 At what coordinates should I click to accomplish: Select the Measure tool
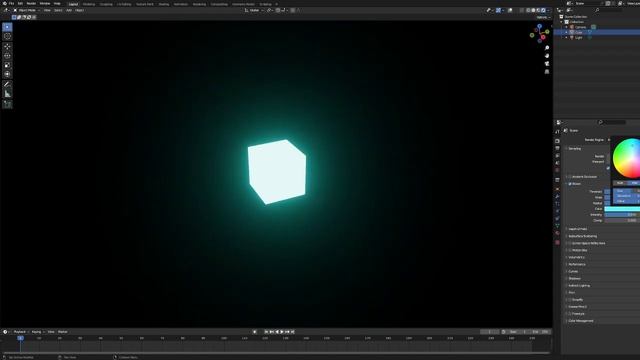(x=7, y=94)
